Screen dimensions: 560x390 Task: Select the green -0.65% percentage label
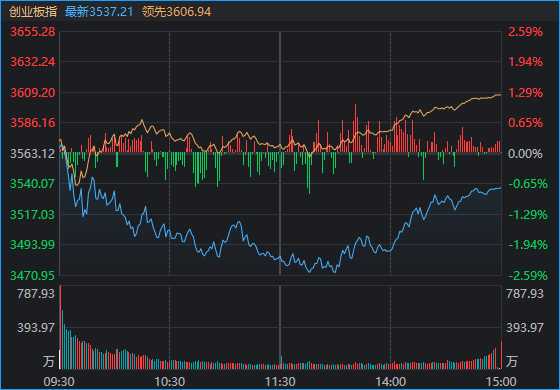point(528,184)
